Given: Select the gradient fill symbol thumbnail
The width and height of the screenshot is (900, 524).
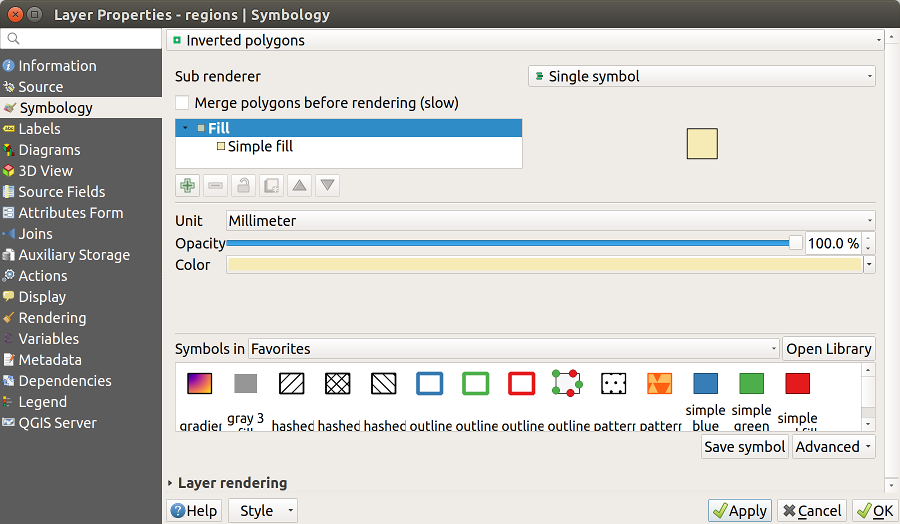Looking at the screenshot, I should (199, 383).
